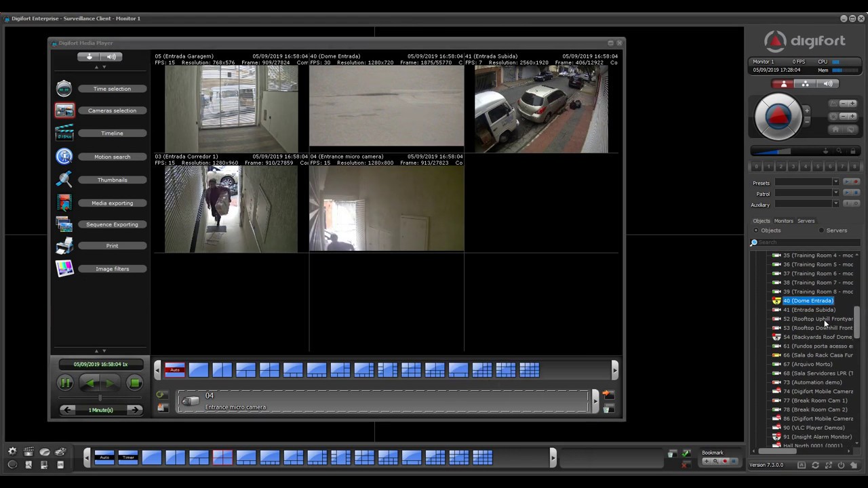Select 90 (VLC Player Demos)
This screenshot has height=488, width=868.
814,428
